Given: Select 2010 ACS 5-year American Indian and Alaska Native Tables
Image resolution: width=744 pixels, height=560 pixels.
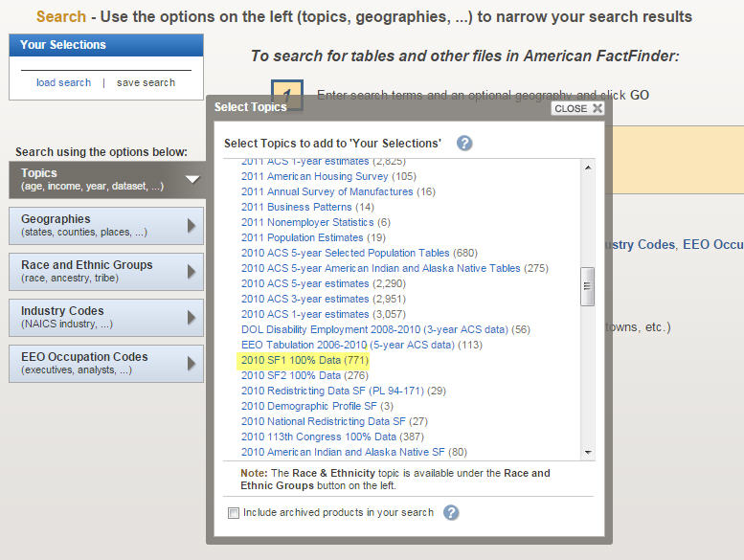Looking at the screenshot, I should point(380,268).
